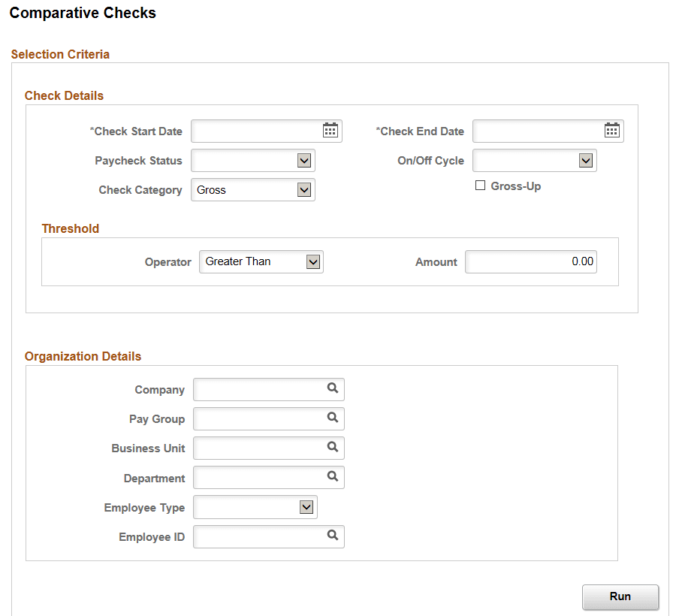This screenshot has width=676, height=616.
Task: Open the Employee ID lookup magnifying glass
Action: pyautogui.click(x=333, y=536)
